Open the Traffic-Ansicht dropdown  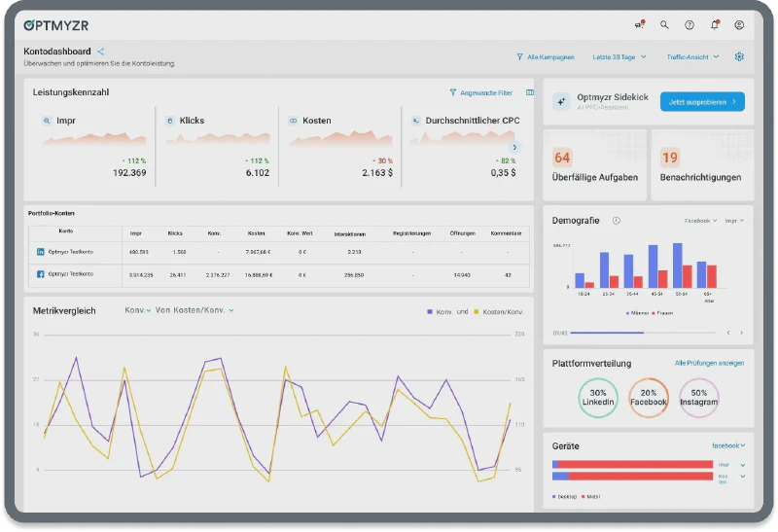[692, 57]
